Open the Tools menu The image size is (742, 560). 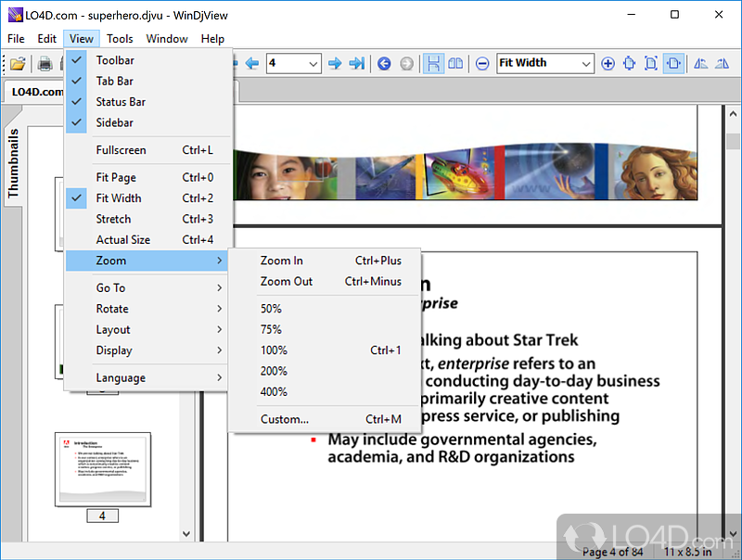point(120,39)
